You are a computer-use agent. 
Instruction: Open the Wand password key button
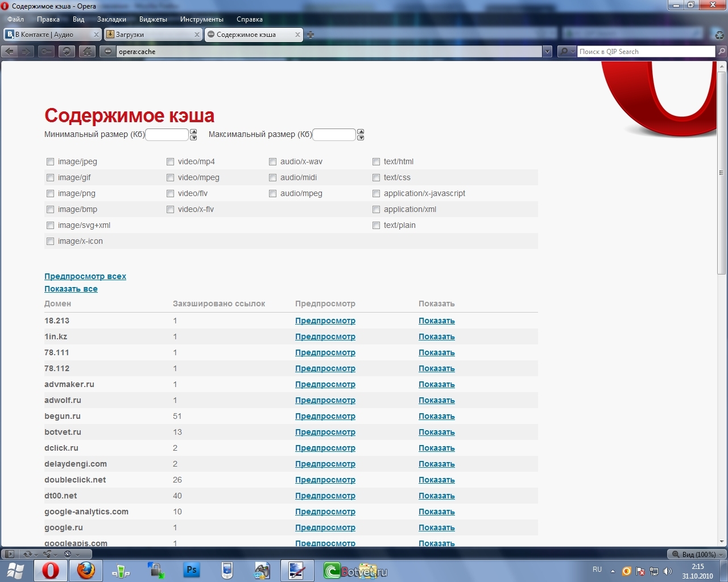pyautogui.click(x=46, y=52)
